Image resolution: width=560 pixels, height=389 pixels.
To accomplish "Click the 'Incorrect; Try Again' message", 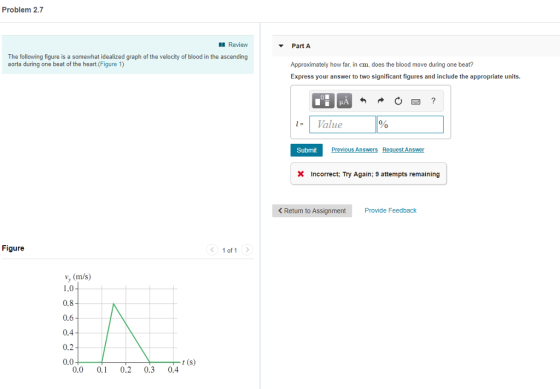I will tap(368, 174).
